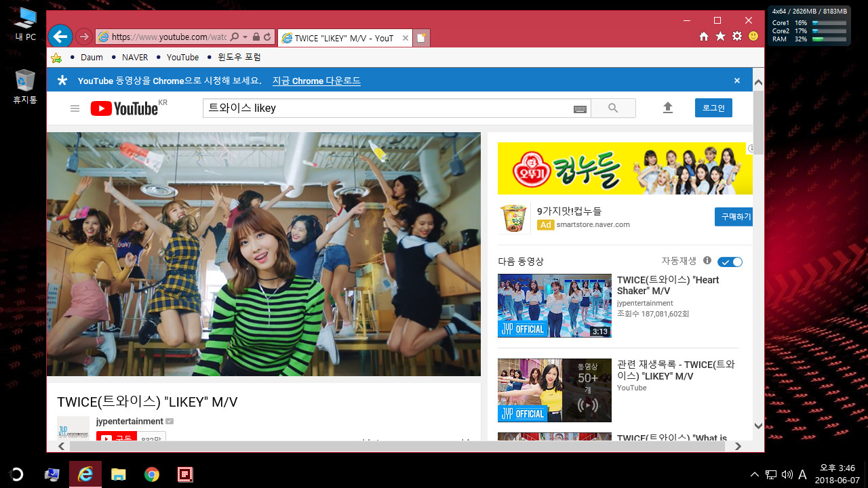Expand the system tray hidden icons chevron
This screenshot has height=488, width=868.
[x=754, y=474]
